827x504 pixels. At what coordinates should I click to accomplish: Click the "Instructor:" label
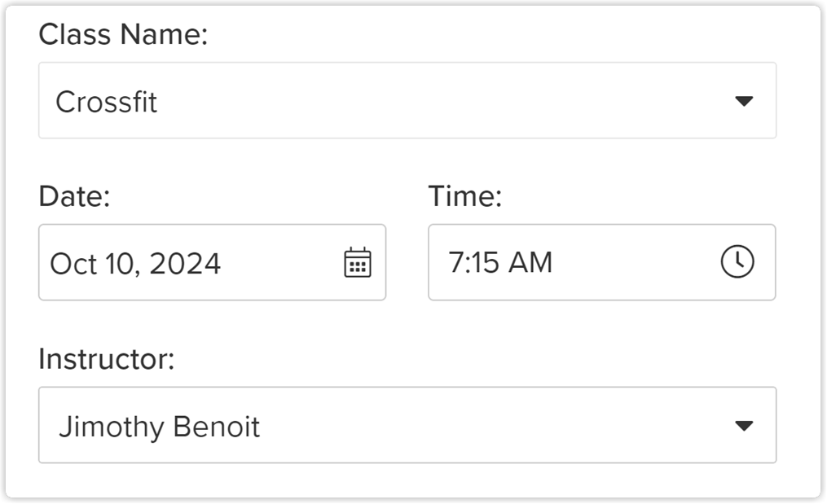tap(107, 359)
